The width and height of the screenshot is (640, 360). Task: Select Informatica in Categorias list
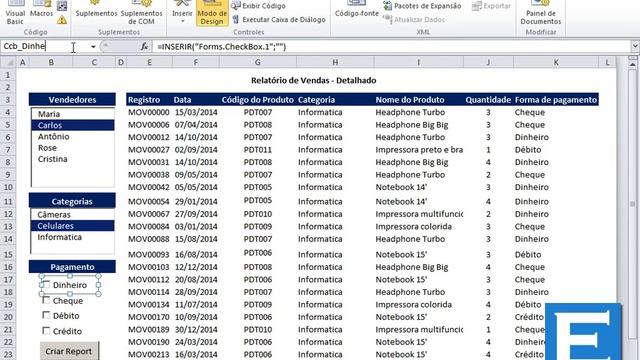(x=73, y=237)
